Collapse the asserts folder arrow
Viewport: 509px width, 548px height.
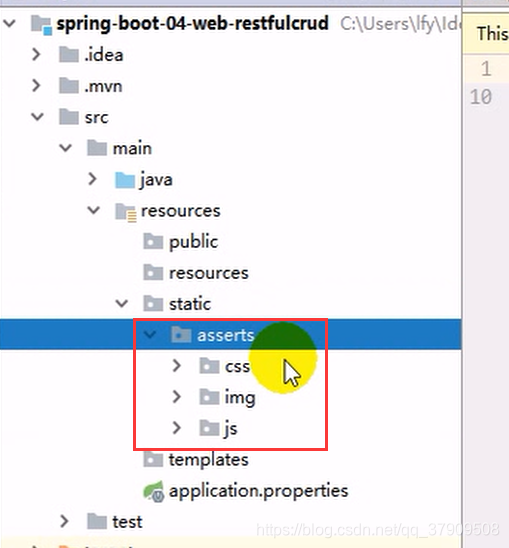[149, 334]
